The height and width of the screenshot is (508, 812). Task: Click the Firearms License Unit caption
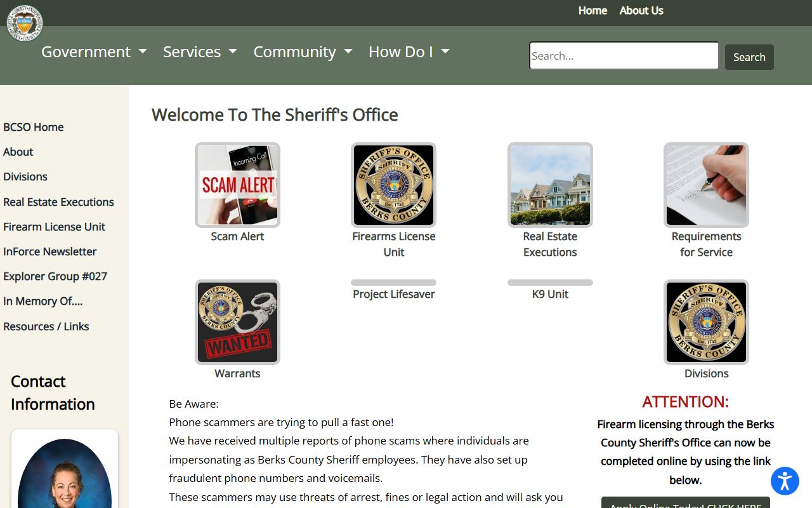(393, 244)
